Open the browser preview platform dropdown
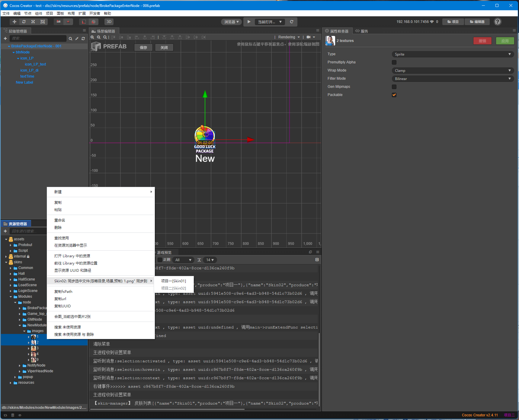Screen dimensions: 519x420 click(x=232, y=22)
